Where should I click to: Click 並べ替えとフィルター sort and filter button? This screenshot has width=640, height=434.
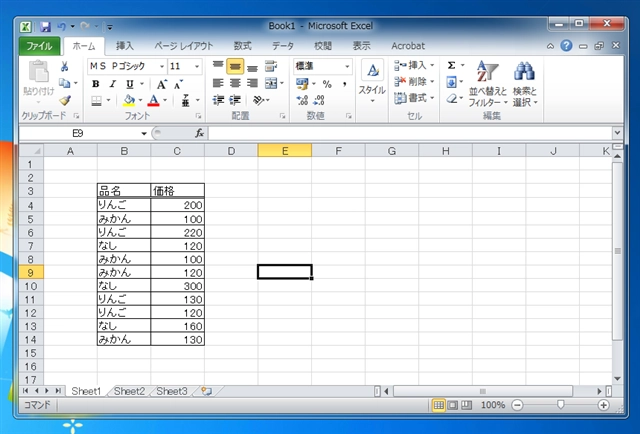[x=487, y=84]
